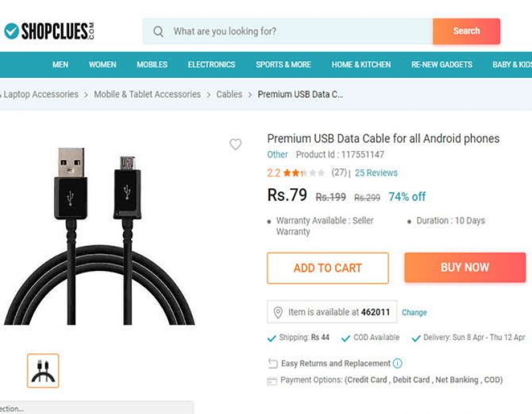Click the star rating icons
Viewport: 532px width, 414px height.
(304, 173)
